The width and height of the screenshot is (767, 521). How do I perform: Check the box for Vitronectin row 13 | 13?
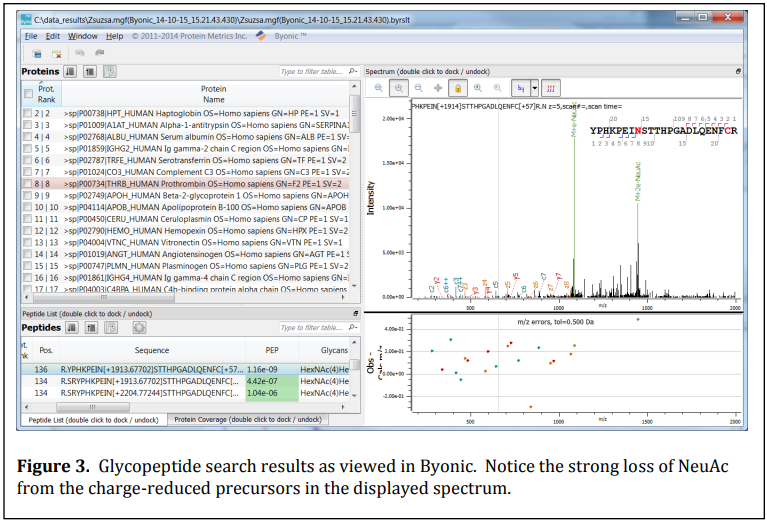[x=27, y=243]
